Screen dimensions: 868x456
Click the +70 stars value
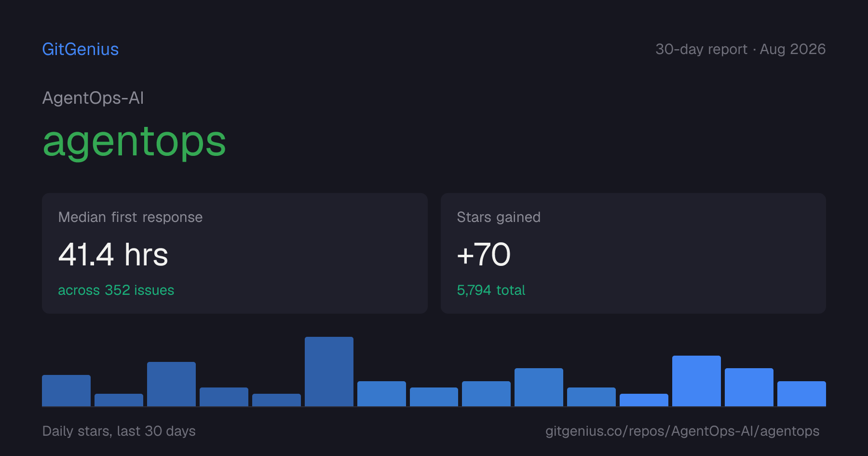(x=484, y=255)
